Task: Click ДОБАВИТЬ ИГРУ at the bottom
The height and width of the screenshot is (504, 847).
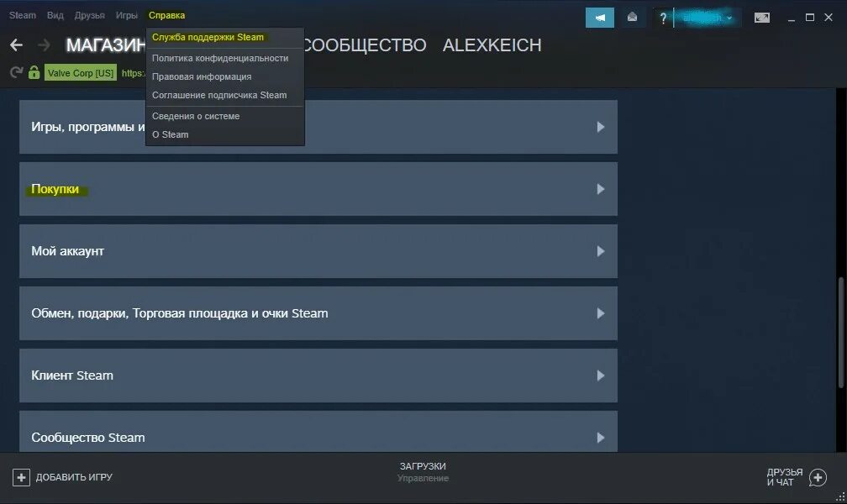Action: [74, 477]
